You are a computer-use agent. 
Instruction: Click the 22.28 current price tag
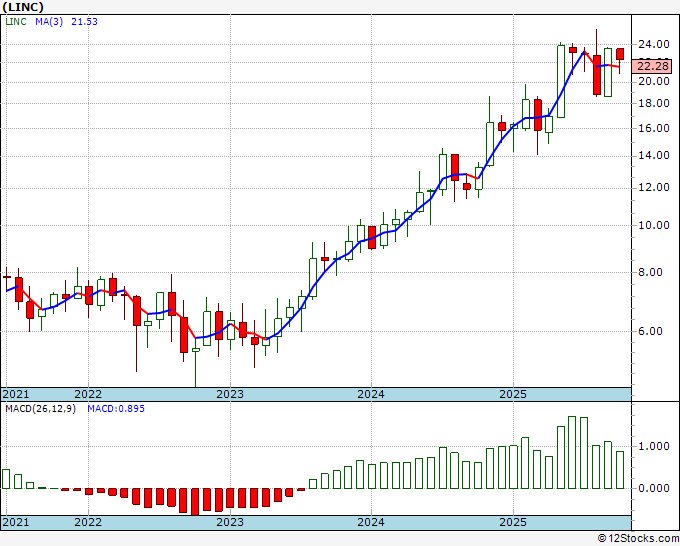(653, 66)
